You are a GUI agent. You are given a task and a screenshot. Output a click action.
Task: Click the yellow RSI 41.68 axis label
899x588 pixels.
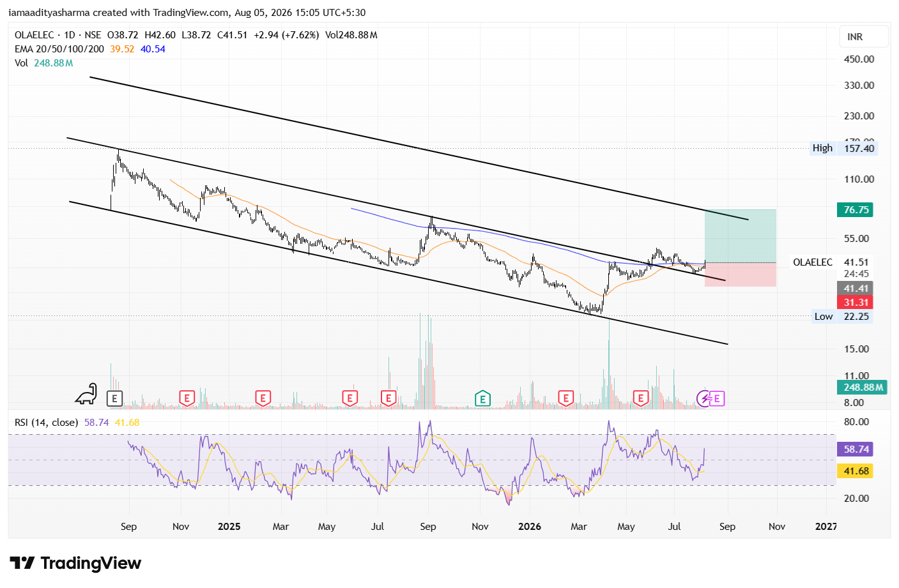855,471
